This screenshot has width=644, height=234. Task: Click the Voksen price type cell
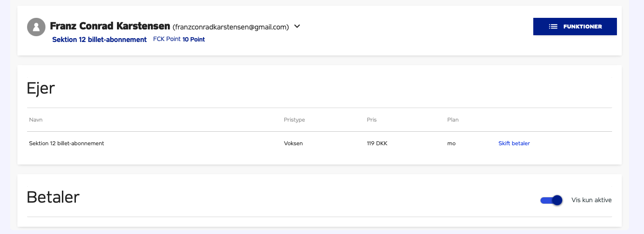click(293, 143)
